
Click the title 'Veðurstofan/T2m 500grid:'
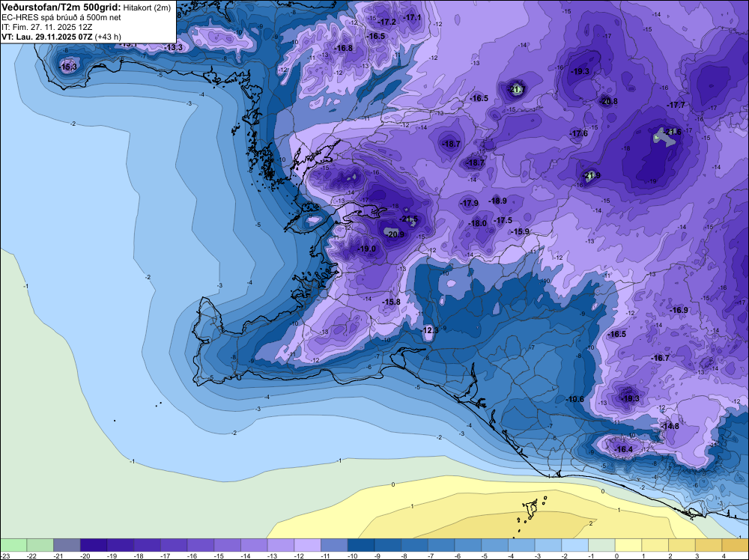61,7
